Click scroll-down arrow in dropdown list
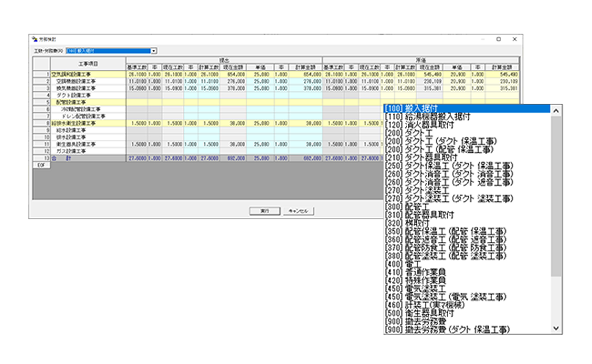Viewport: 592px width, 364px height. click(x=557, y=328)
